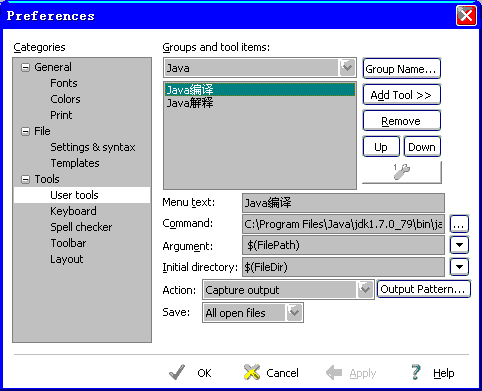Viewport: 482px width, 391px height.
Task: Select Toolbar category
Action: coord(68,243)
